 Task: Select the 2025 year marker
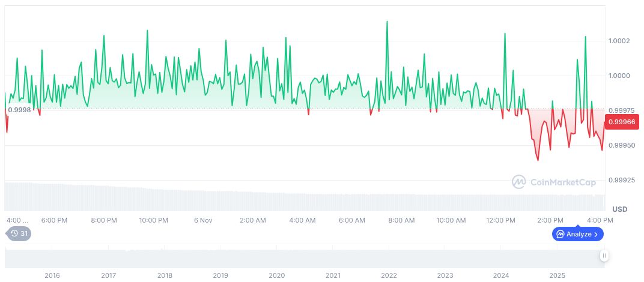click(557, 275)
